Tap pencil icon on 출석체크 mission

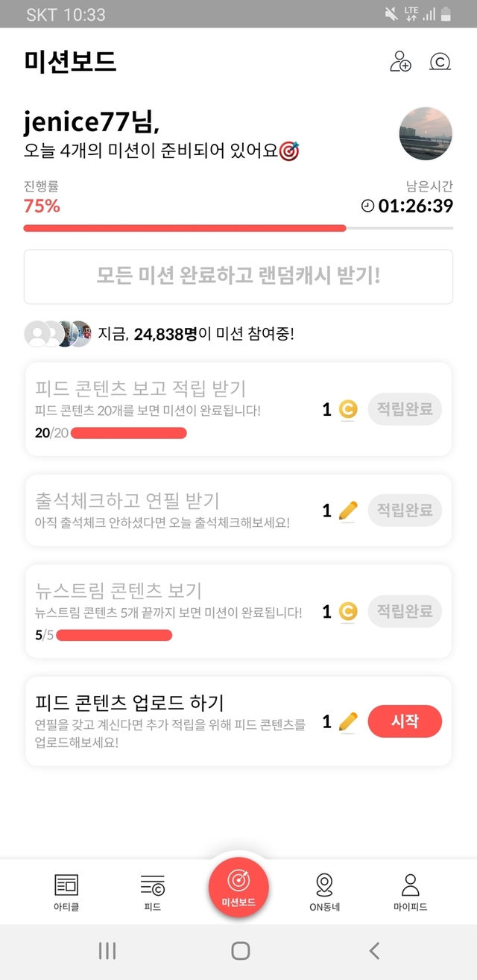click(x=348, y=510)
